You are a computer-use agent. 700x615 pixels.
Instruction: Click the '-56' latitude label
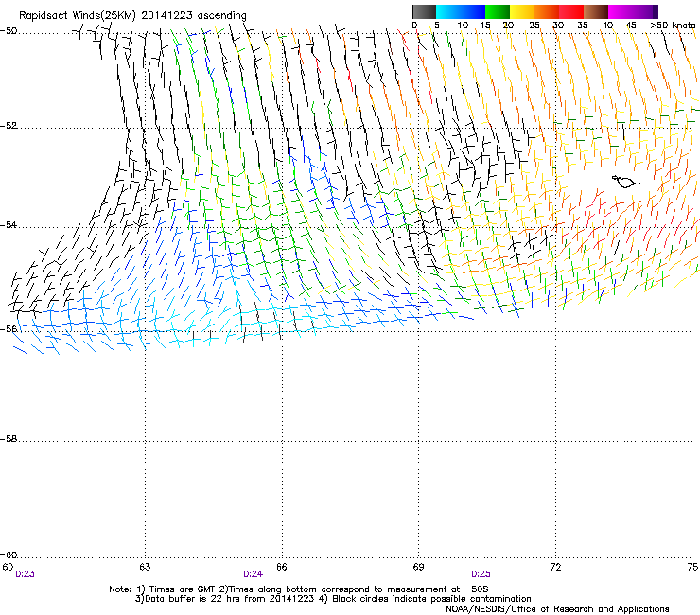pos(9,328)
